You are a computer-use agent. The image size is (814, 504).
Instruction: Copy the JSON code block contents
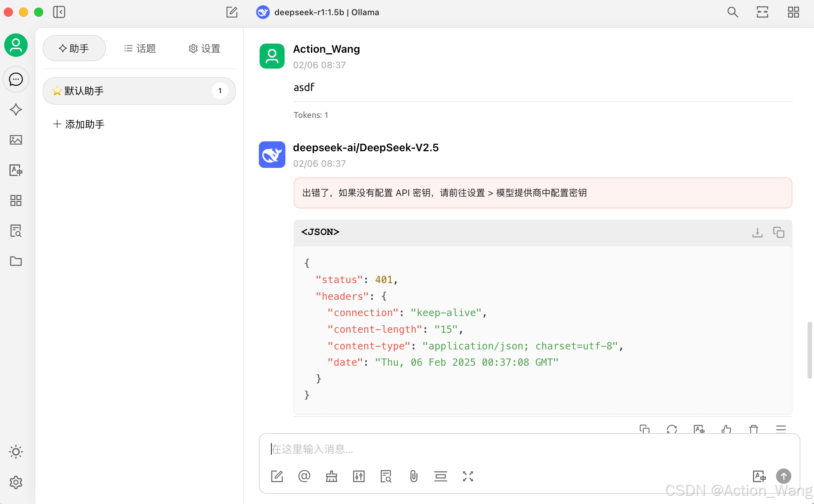pyautogui.click(x=779, y=232)
